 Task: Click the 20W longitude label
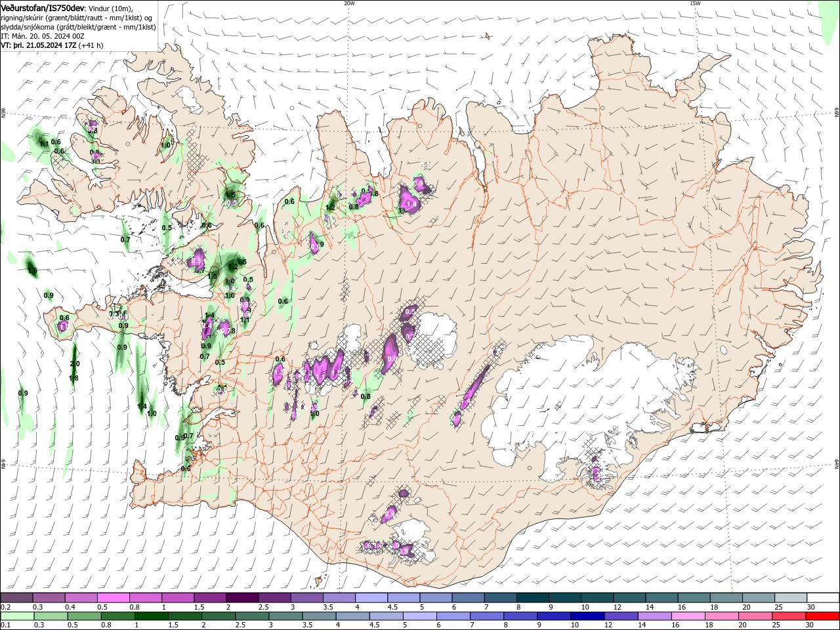click(349, 3)
